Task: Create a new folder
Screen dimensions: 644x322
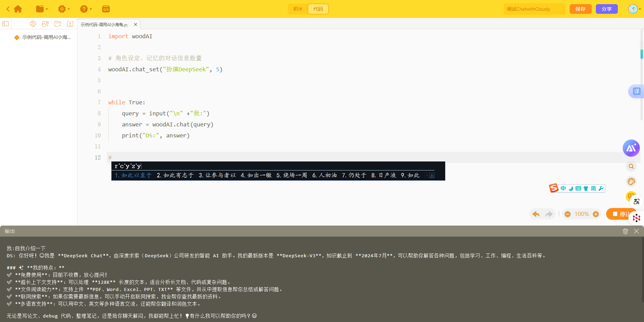Action: coord(58,24)
